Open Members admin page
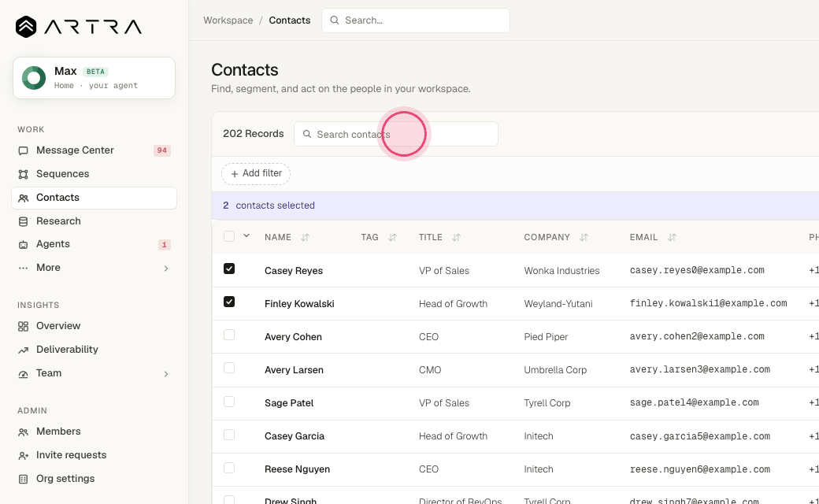 (94, 432)
